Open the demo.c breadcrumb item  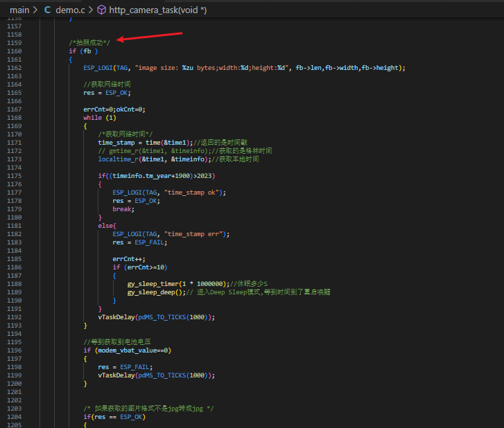coord(70,10)
